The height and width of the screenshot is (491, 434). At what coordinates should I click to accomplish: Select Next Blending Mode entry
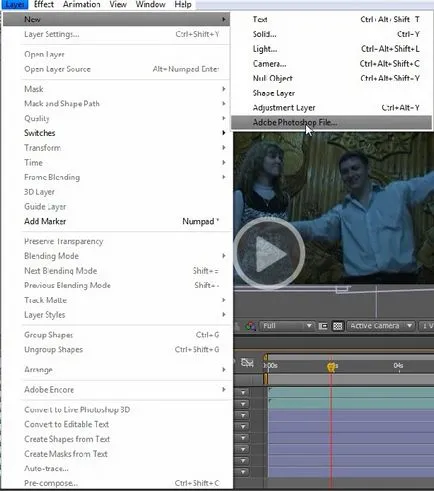(x=116, y=271)
